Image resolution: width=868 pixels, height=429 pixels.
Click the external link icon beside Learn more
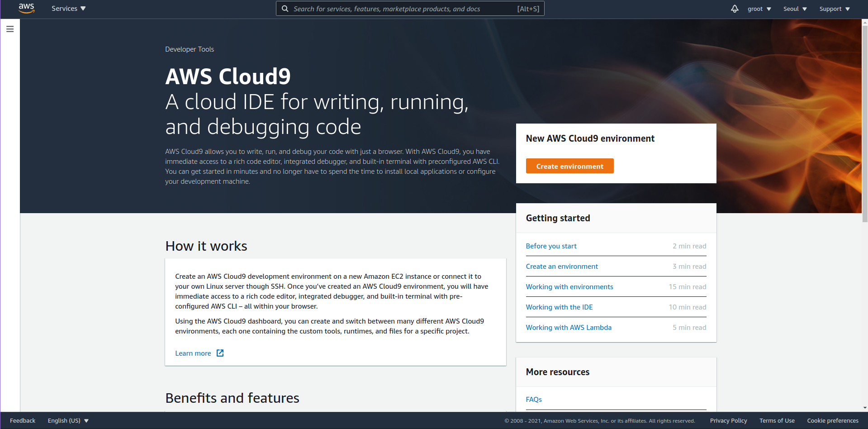pos(220,353)
